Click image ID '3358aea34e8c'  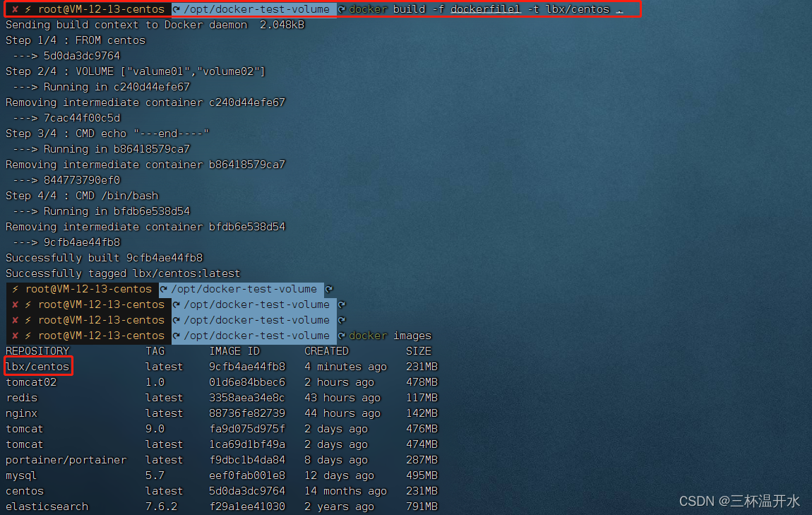[247, 398]
